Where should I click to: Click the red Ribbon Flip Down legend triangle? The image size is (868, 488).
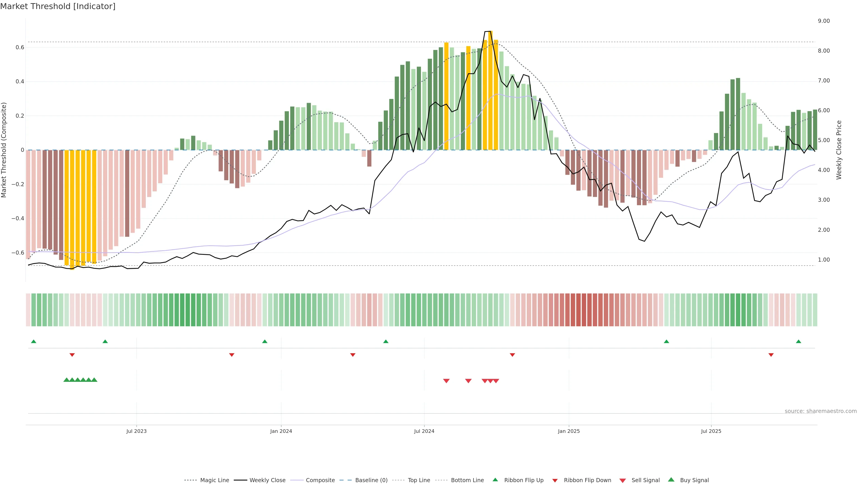pos(555,481)
